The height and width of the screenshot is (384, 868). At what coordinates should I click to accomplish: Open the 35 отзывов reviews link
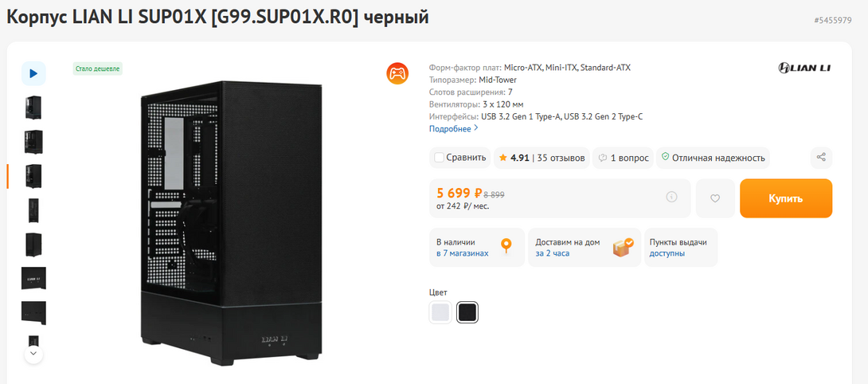click(561, 158)
